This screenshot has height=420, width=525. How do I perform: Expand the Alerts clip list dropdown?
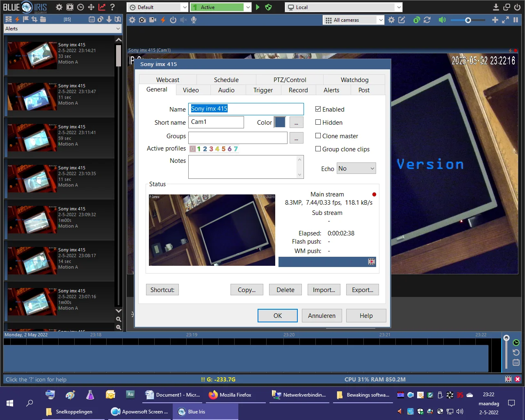click(x=63, y=29)
